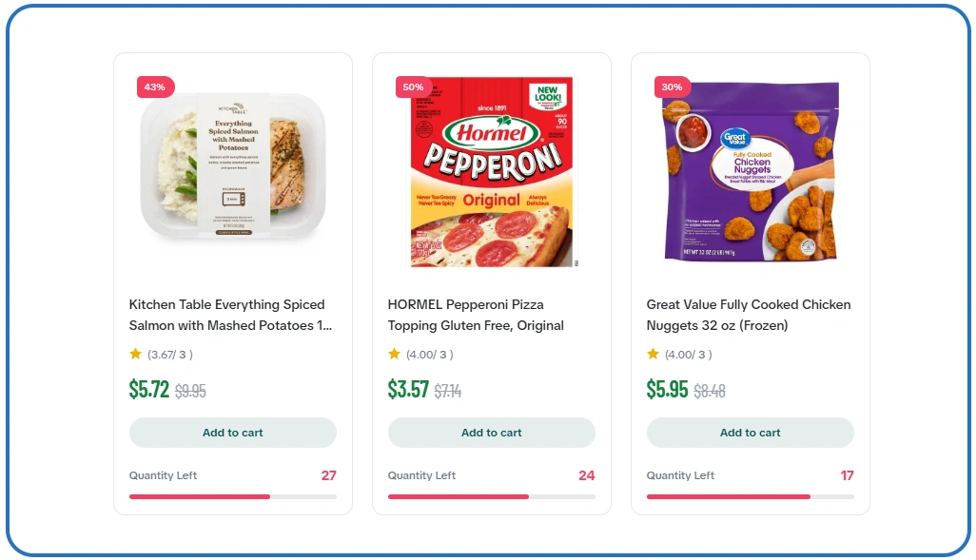Add HORMEL Pepperoni to cart
976x560 pixels.
click(491, 433)
